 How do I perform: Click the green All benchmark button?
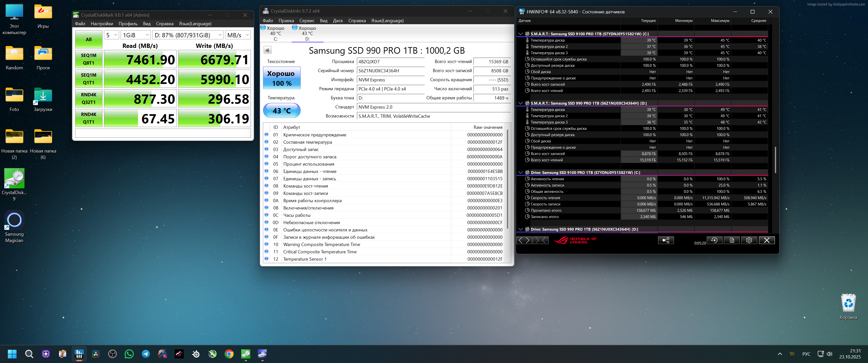tap(89, 39)
